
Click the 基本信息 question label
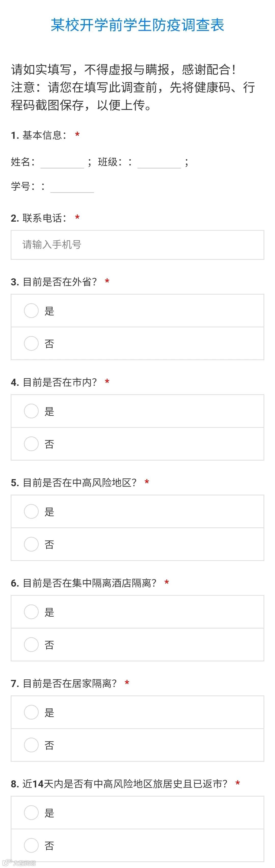coord(44,135)
